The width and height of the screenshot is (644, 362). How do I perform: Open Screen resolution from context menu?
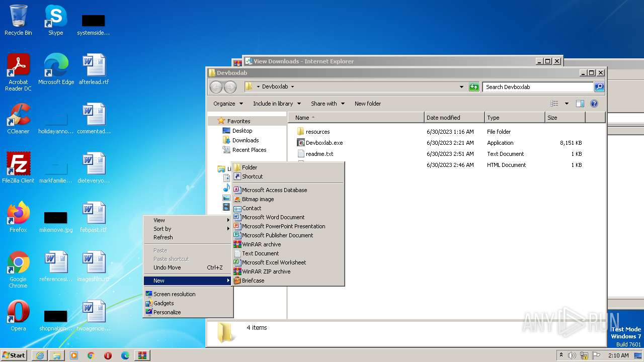click(x=188, y=294)
